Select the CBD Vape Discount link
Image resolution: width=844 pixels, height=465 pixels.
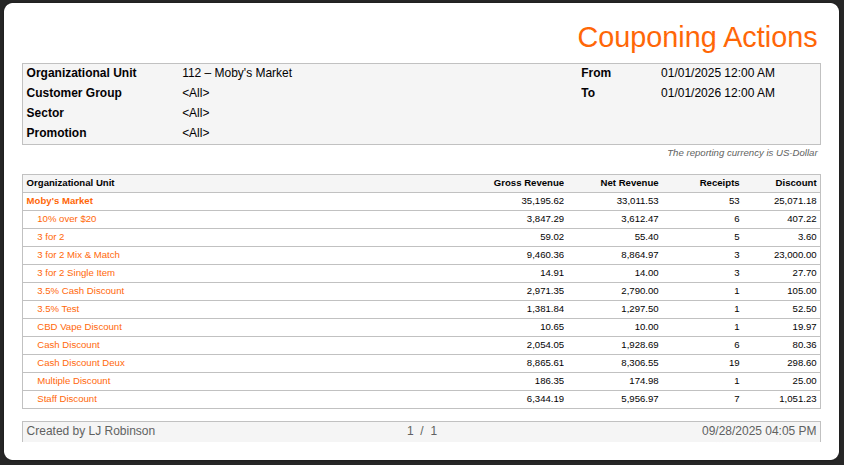click(79, 327)
